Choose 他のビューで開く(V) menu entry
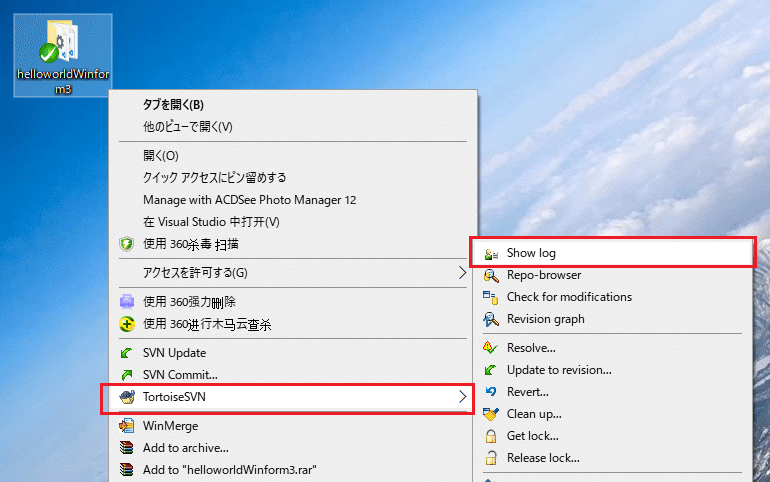The image size is (770, 482). (x=188, y=127)
